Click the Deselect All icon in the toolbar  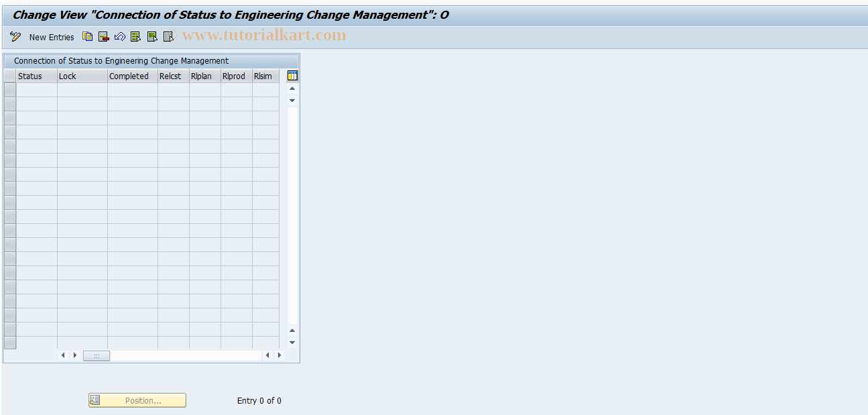(x=168, y=37)
